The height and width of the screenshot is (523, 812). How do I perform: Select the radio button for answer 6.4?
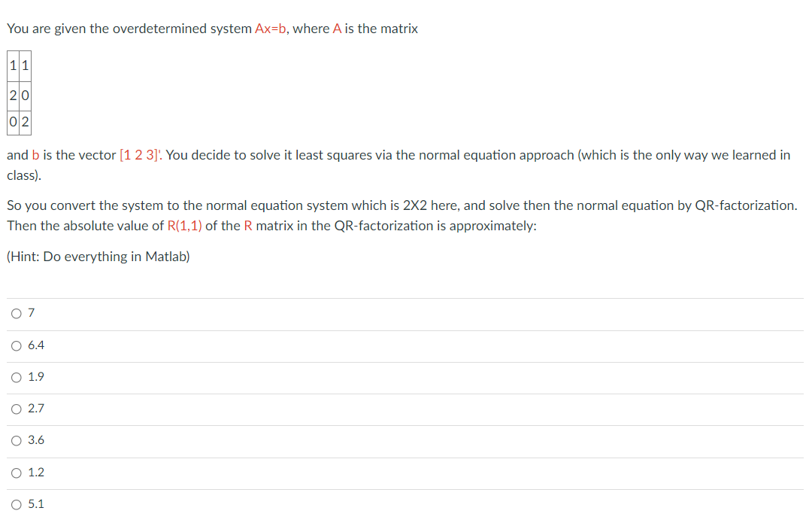(16, 345)
